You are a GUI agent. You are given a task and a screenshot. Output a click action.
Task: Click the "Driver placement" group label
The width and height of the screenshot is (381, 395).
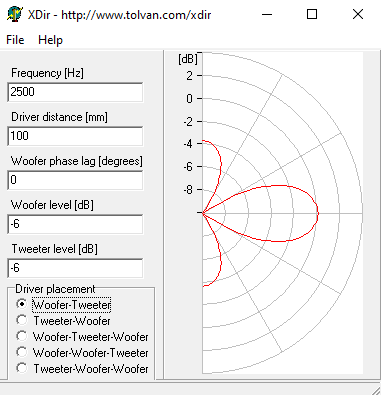pos(55,289)
